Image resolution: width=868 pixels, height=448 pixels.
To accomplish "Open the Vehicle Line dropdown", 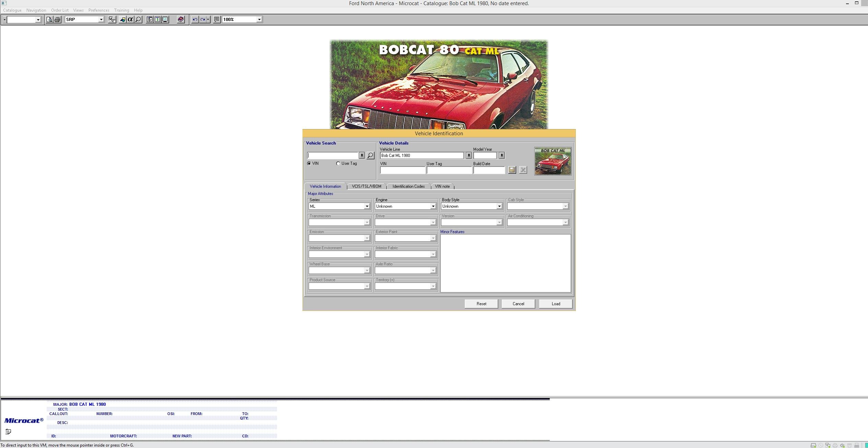I will click(x=469, y=156).
